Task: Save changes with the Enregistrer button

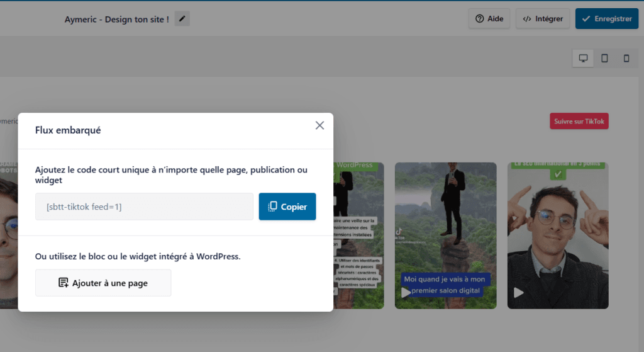Action: pyautogui.click(x=607, y=19)
